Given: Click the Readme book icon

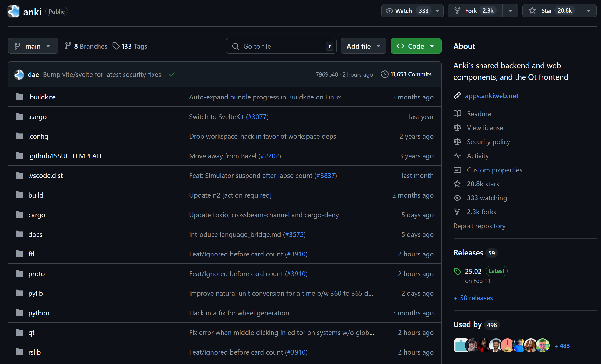Looking at the screenshot, I should point(457,114).
